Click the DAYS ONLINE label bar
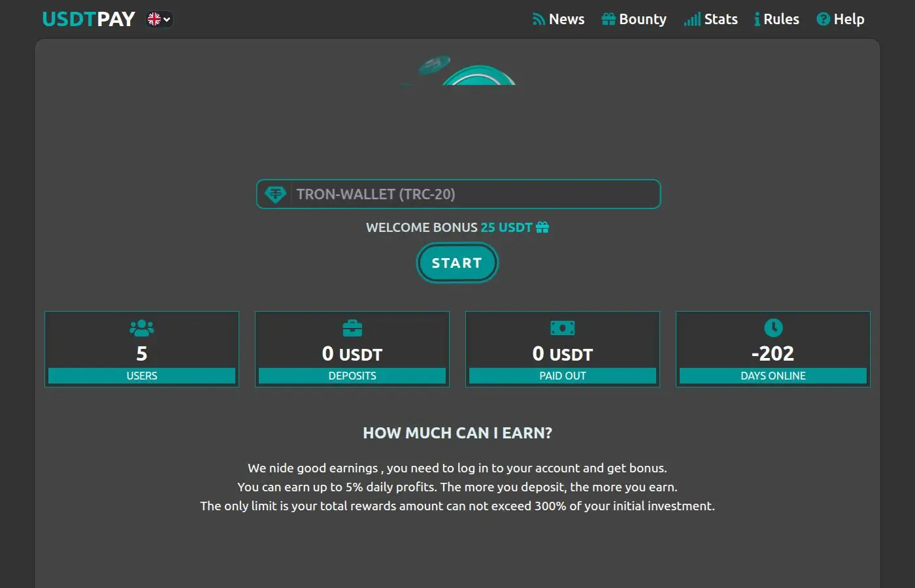Image resolution: width=915 pixels, height=588 pixels. pyautogui.click(x=773, y=376)
